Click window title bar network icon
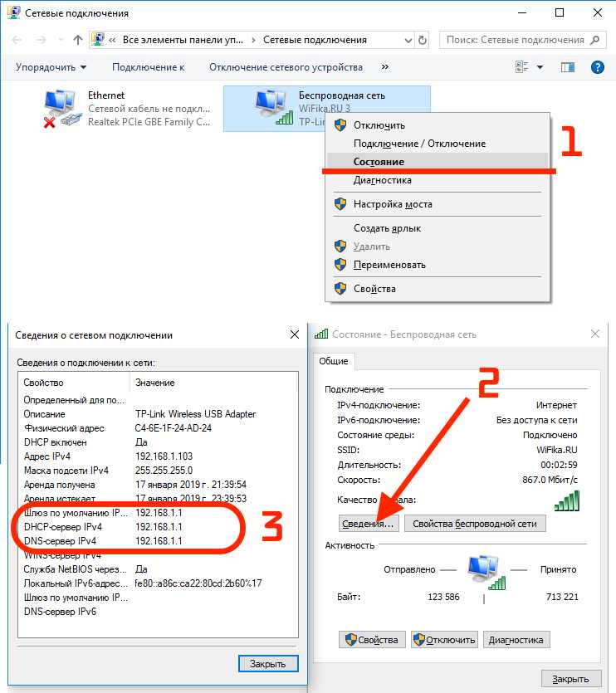 click(14, 12)
